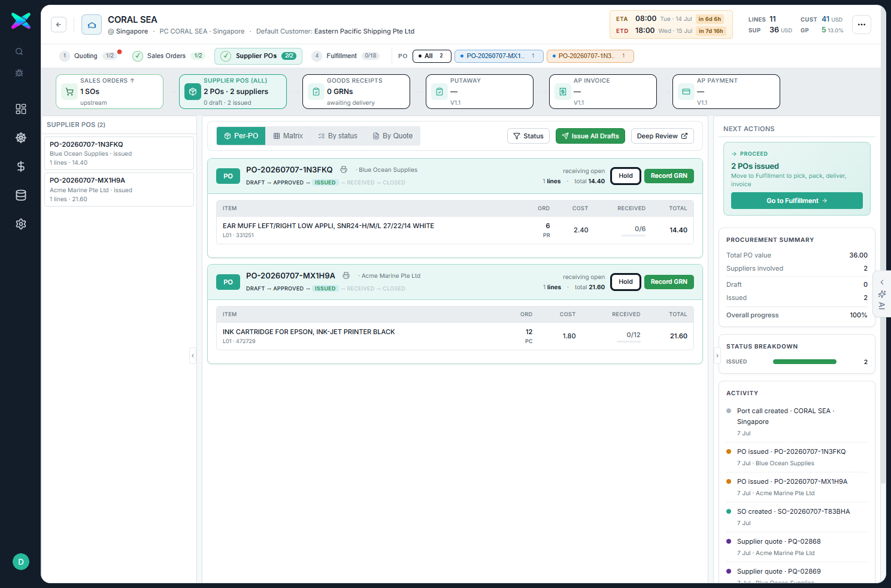Select the All PO filter chip
This screenshot has height=588, width=891.
pos(432,56)
